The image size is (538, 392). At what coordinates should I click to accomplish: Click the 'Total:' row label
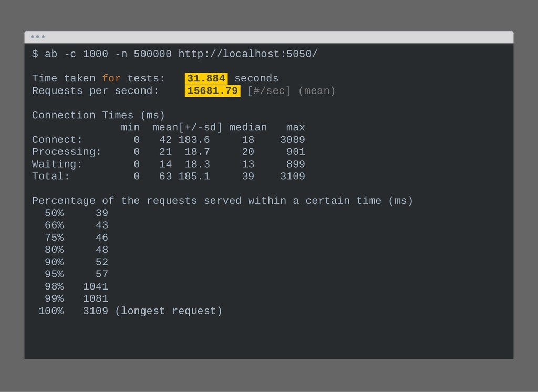coord(51,176)
